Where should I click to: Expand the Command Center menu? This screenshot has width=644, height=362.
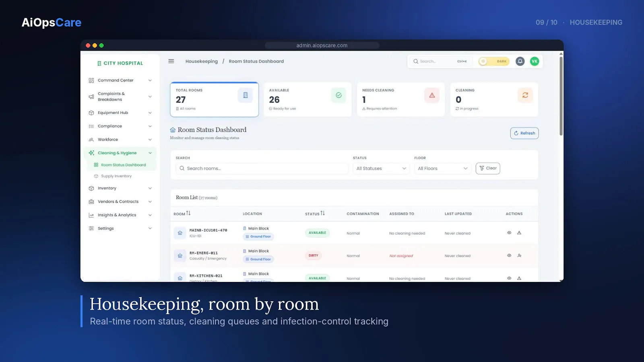click(120, 80)
